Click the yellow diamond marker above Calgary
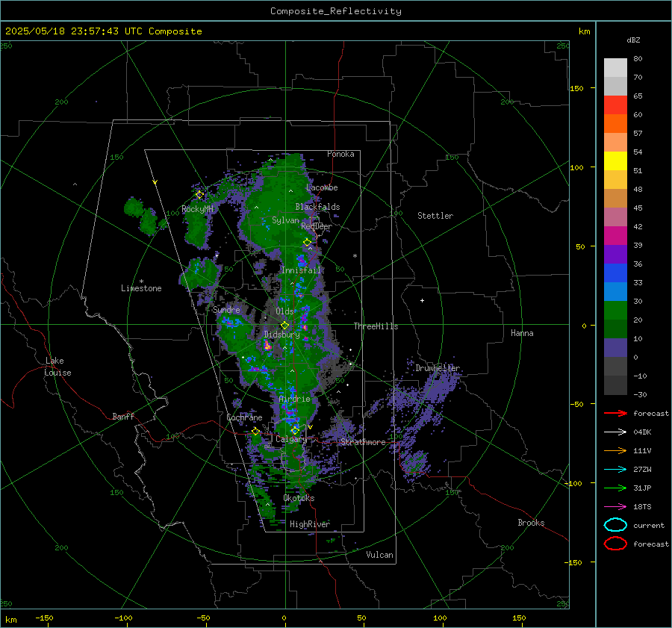This screenshot has height=628, width=672. click(x=295, y=430)
